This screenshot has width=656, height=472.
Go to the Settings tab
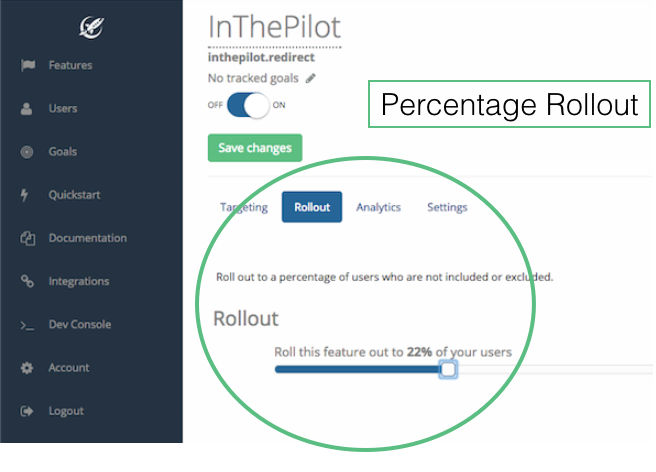(447, 207)
